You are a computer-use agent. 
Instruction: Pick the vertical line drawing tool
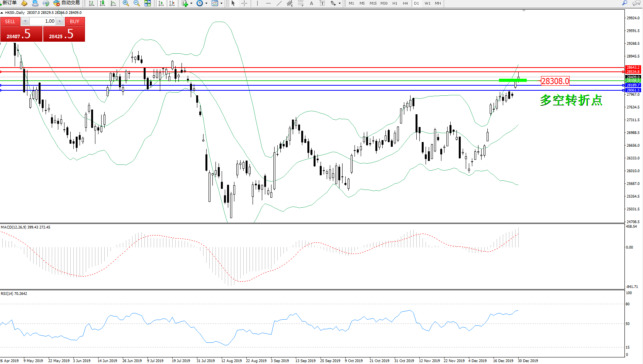257,3
